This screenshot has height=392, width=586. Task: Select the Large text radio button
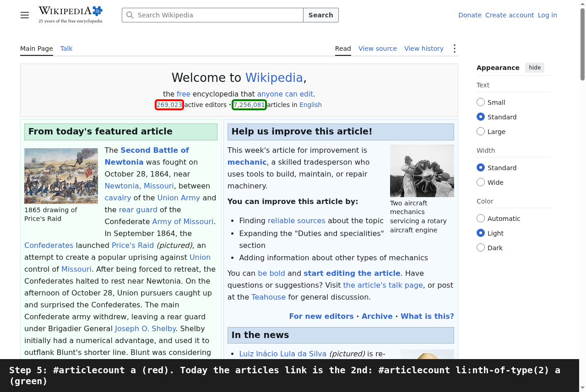click(x=481, y=131)
